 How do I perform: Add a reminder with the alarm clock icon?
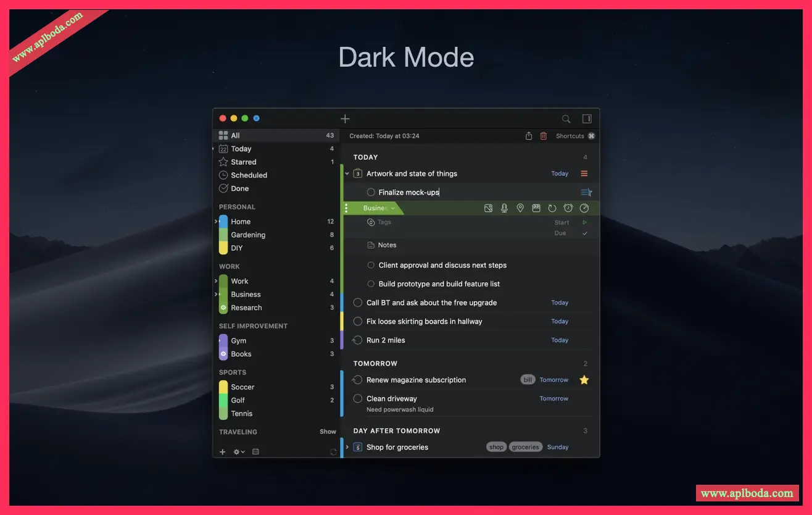568,208
